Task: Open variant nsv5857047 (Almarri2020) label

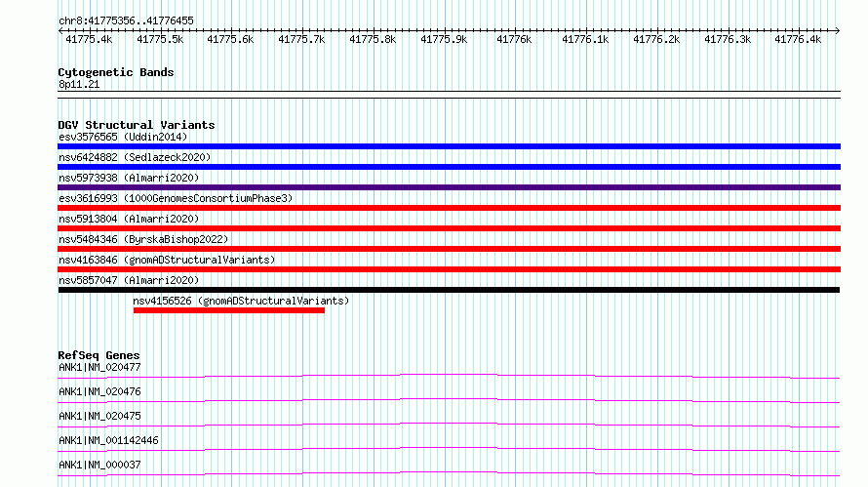Action: tap(129, 280)
